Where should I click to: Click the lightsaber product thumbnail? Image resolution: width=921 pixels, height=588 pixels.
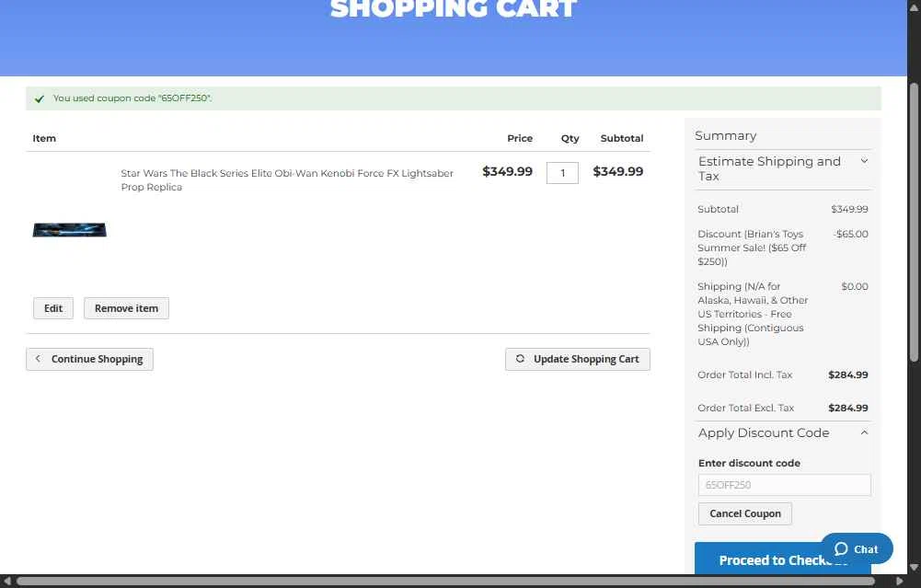69,230
